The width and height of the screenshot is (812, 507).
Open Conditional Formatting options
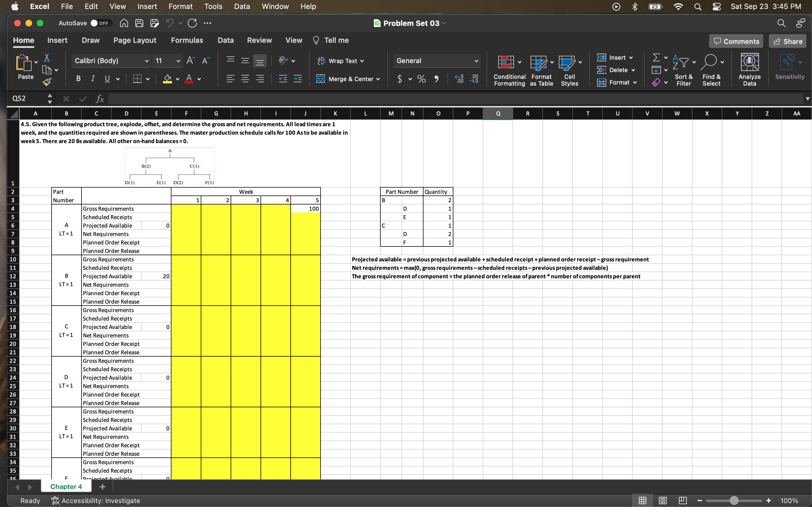tap(508, 69)
